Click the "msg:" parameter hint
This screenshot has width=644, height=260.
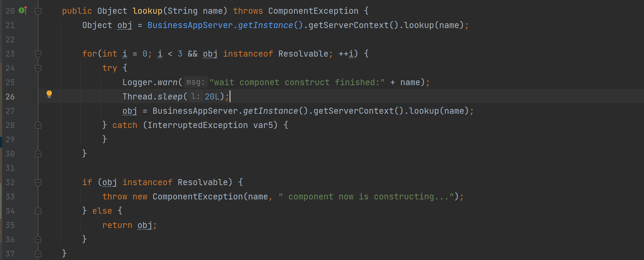(195, 82)
